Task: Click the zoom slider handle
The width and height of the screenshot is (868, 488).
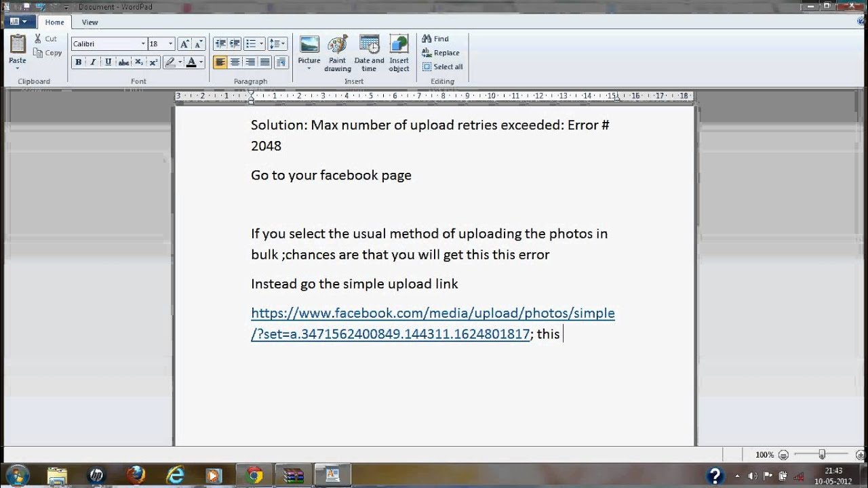Action: (x=822, y=455)
